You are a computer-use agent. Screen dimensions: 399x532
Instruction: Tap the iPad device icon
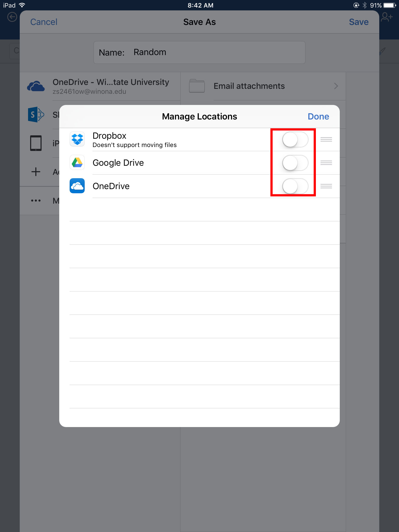[x=36, y=143]
